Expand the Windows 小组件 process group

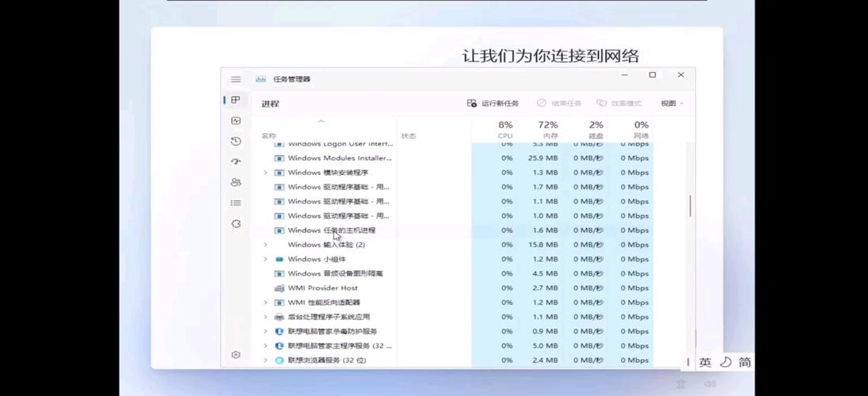[265, 259]
